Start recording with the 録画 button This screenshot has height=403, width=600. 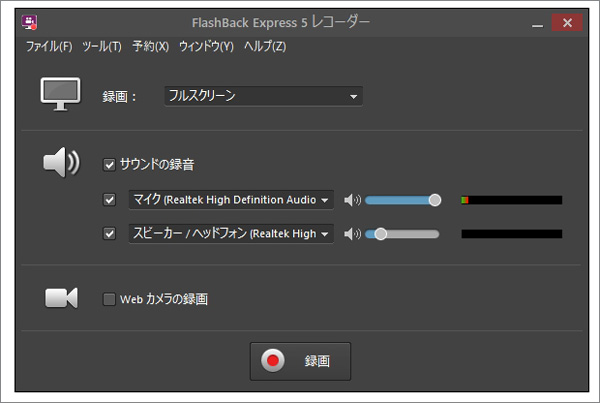tap(300, 361)
